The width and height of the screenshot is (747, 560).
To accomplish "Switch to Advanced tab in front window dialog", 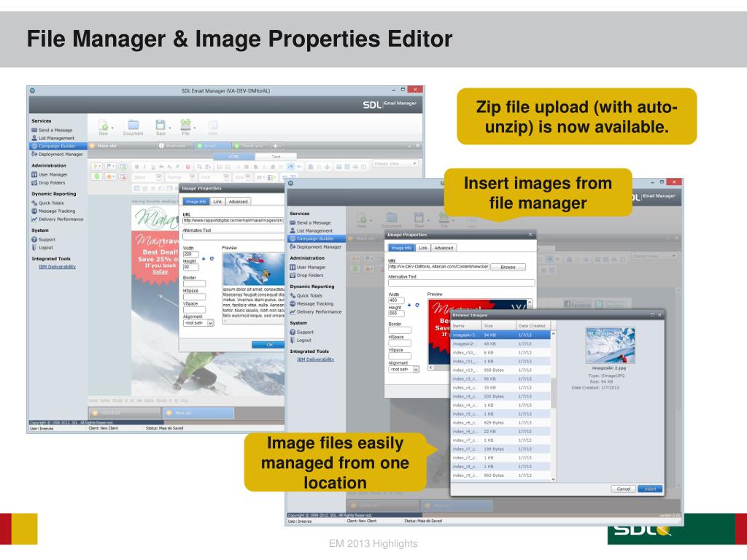I will tap(444, 248).
